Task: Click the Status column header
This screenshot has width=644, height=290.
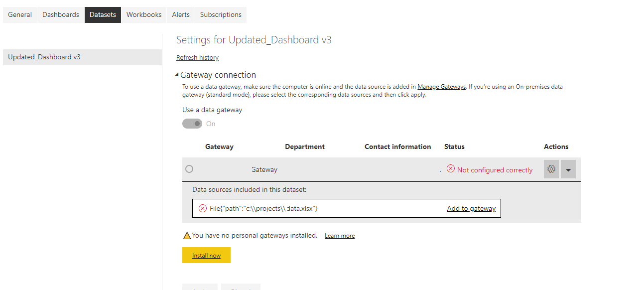Action: point(454,146)
